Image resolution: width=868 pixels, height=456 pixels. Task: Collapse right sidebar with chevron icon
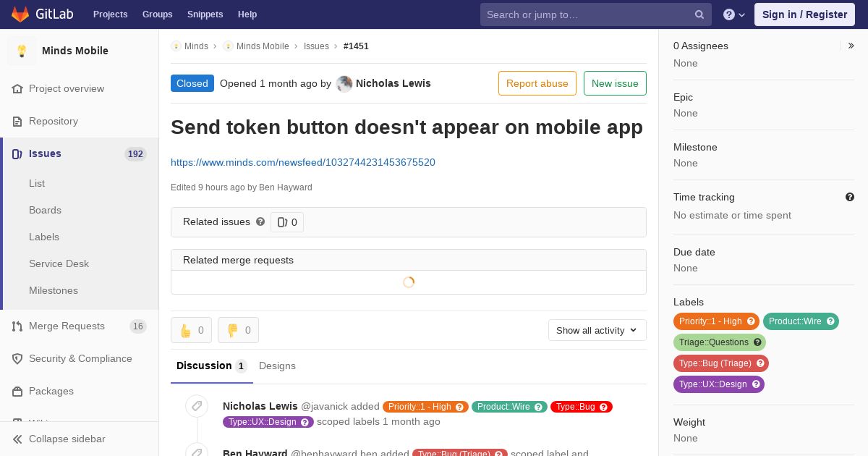click(851, 46)
